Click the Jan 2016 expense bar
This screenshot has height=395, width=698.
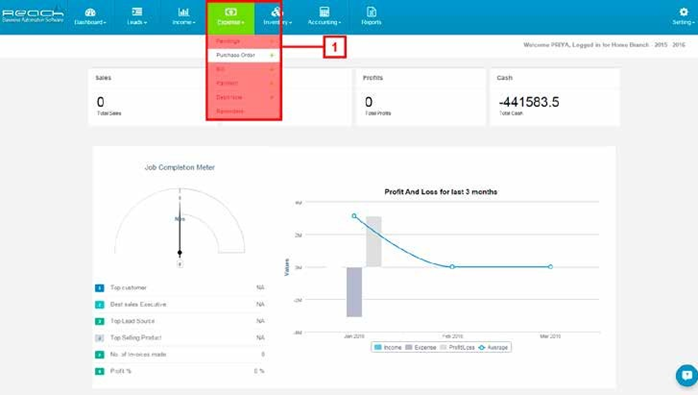(354, 292)
